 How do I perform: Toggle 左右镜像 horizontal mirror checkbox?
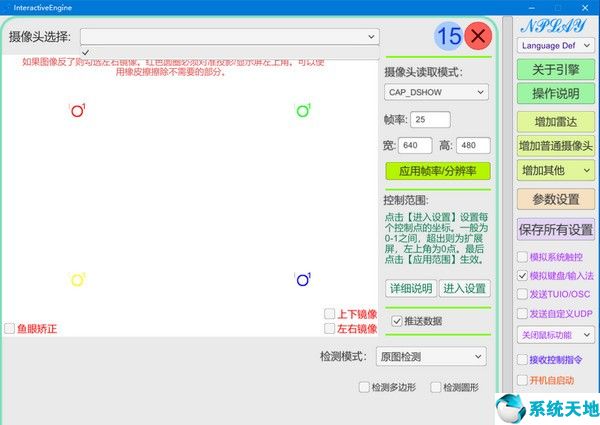329,328
